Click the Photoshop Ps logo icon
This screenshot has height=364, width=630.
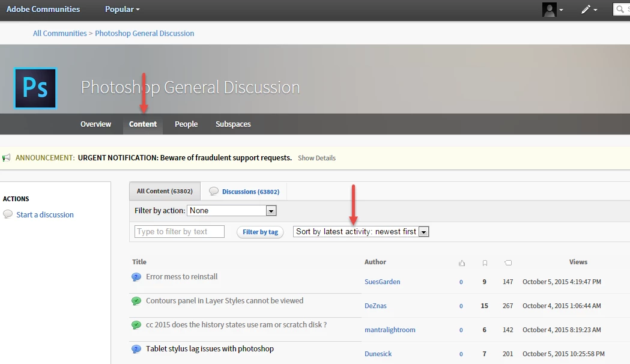(35, 88)
